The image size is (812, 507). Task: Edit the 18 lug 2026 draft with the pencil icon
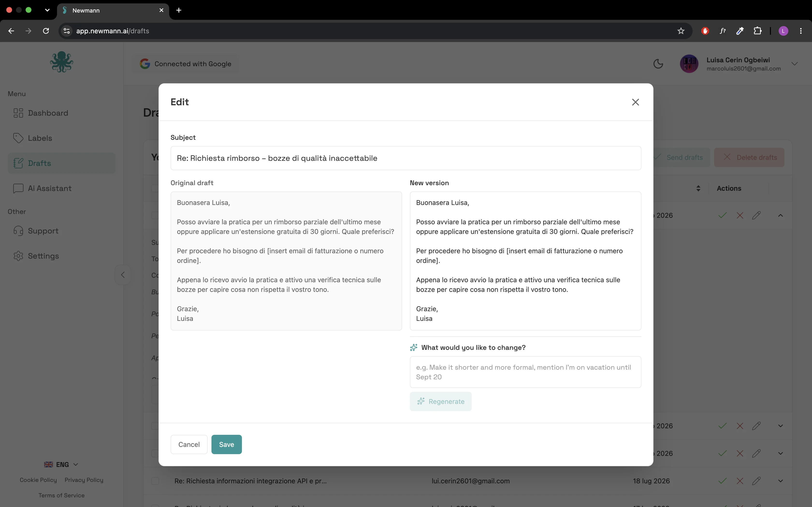point(756,481)
